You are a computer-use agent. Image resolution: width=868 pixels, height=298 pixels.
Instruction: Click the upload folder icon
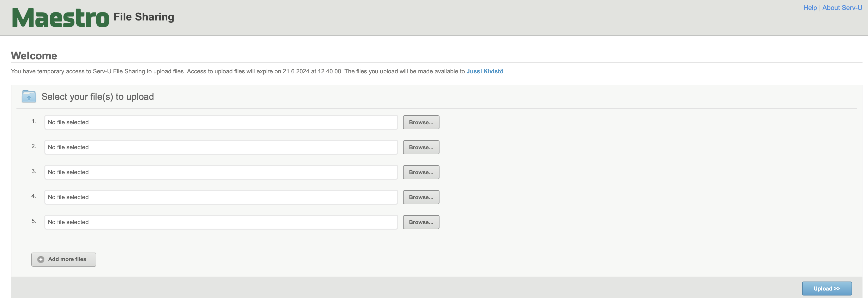(x=29, y=97)
